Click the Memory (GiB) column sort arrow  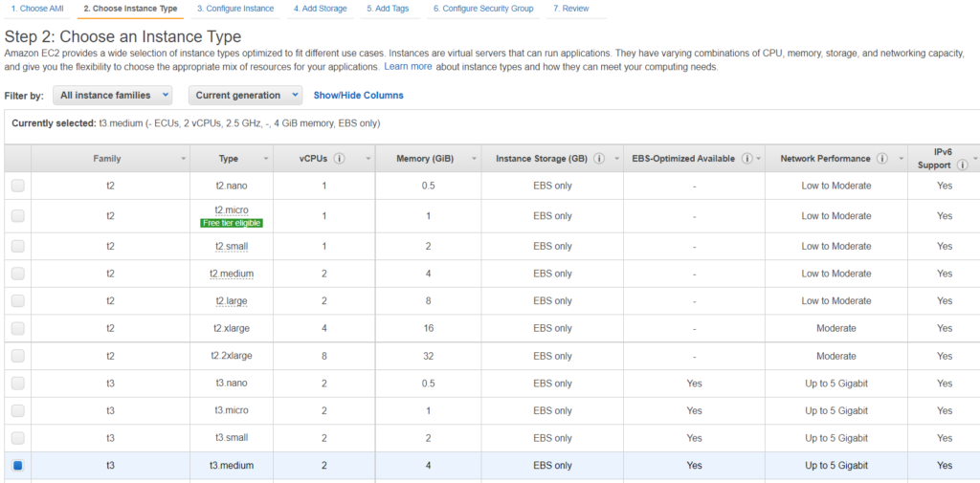473,160
